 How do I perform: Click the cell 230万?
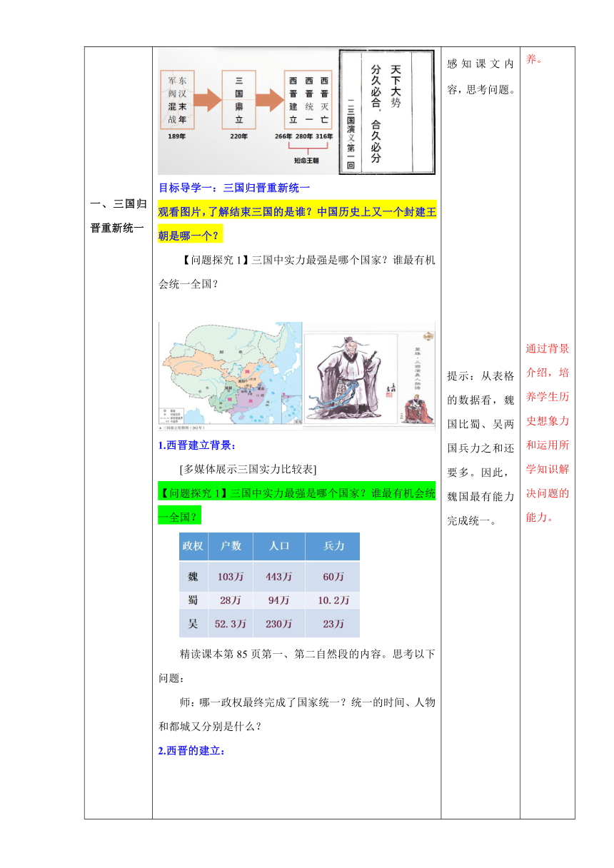click(x=278, y=623)
